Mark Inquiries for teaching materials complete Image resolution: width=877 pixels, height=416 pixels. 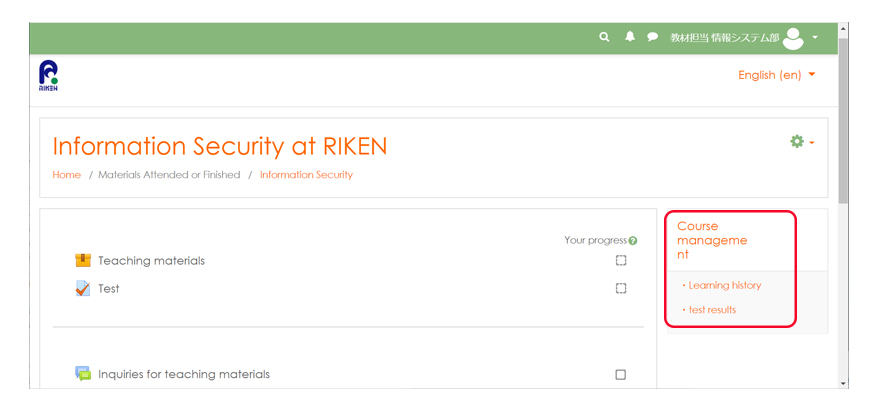pos(621,375)
